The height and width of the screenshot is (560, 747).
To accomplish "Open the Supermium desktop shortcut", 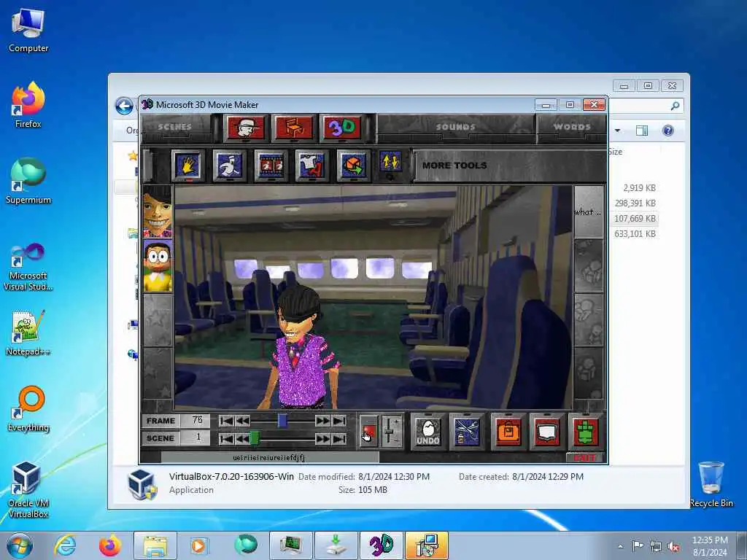I will [28, 182].
